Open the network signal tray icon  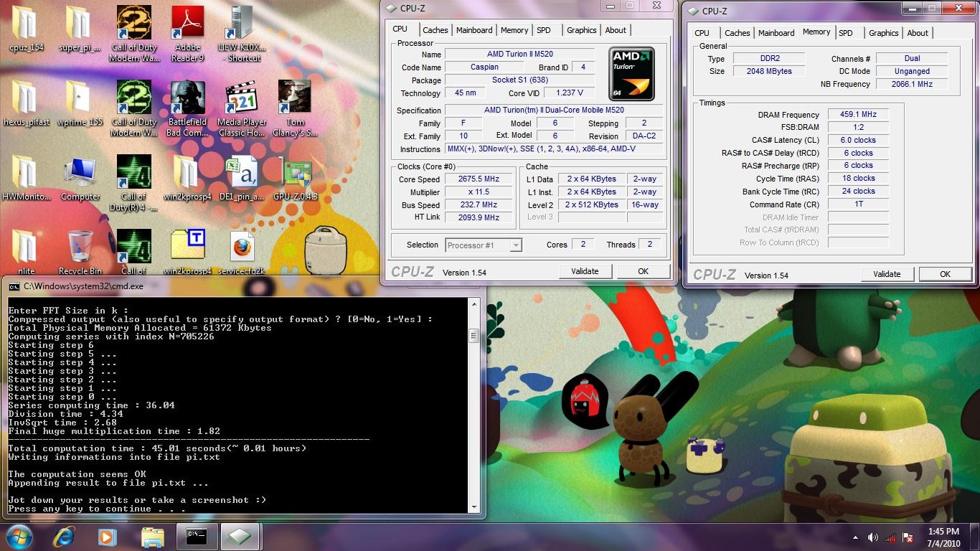click(890, 537)
